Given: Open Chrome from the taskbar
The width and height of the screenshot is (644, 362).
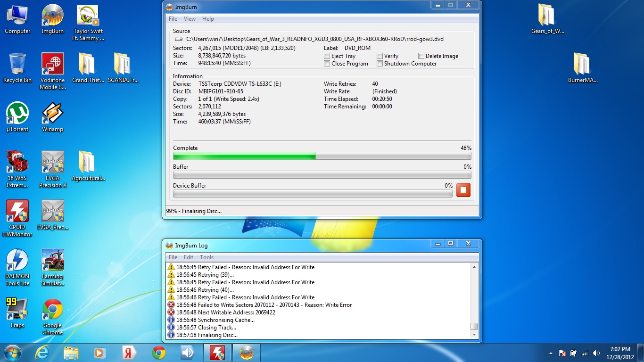Looking at the screenshot, I should (158, 353).
